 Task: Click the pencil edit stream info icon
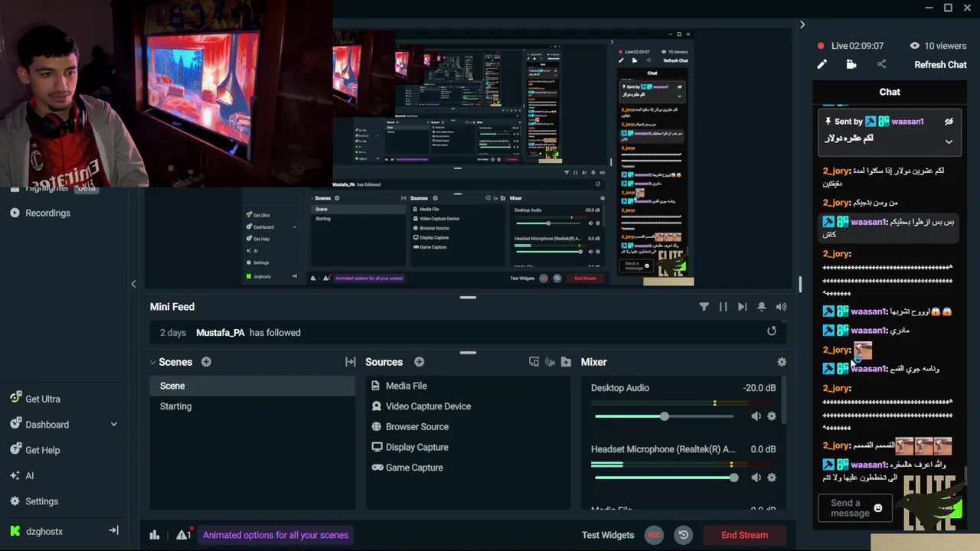pos(822,65)
